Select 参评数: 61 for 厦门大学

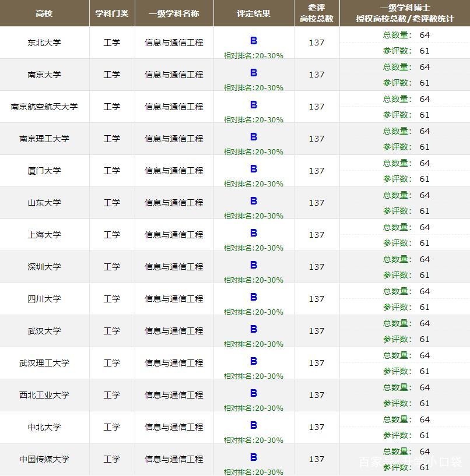pos(406,179)
